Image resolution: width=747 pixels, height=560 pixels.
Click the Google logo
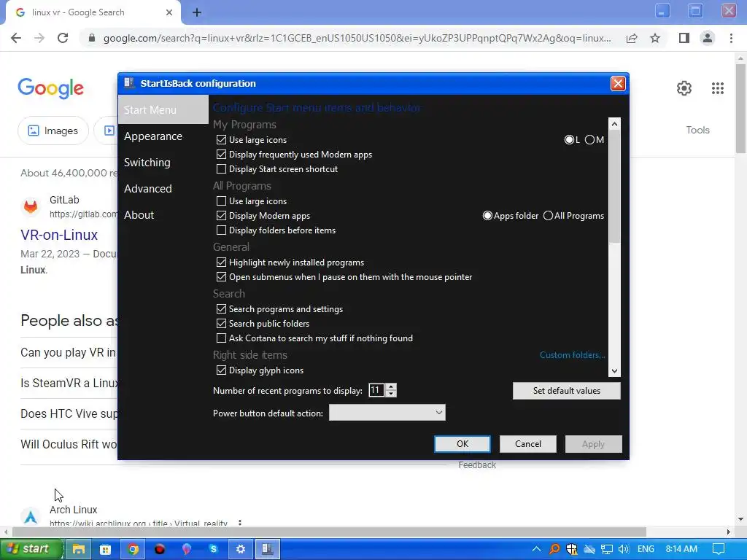point(50,88)
